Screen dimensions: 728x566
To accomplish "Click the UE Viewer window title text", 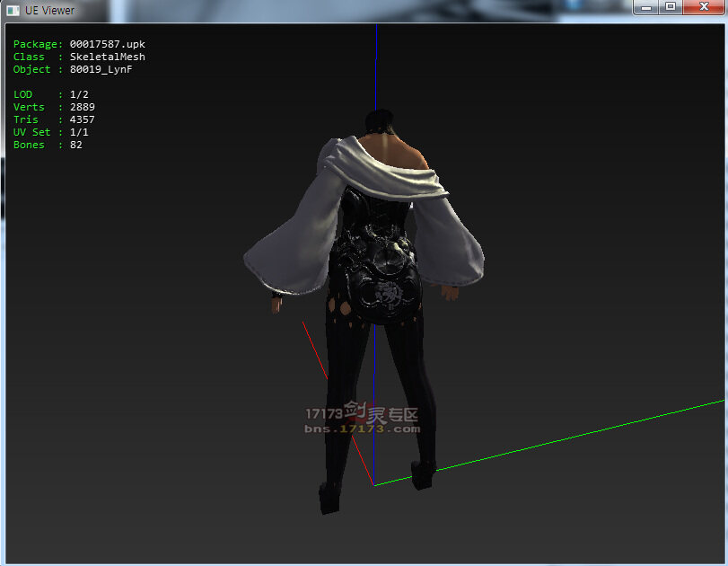I will pos(49,10).
